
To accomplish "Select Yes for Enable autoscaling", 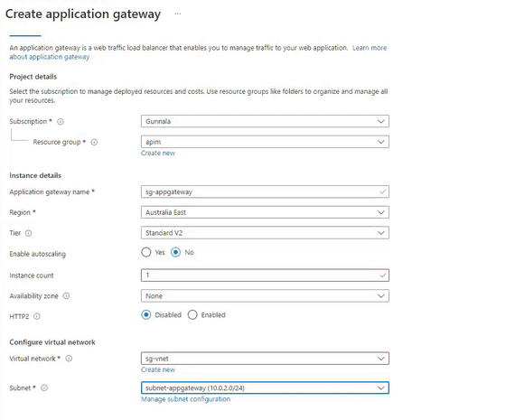I will coord(146,252).
